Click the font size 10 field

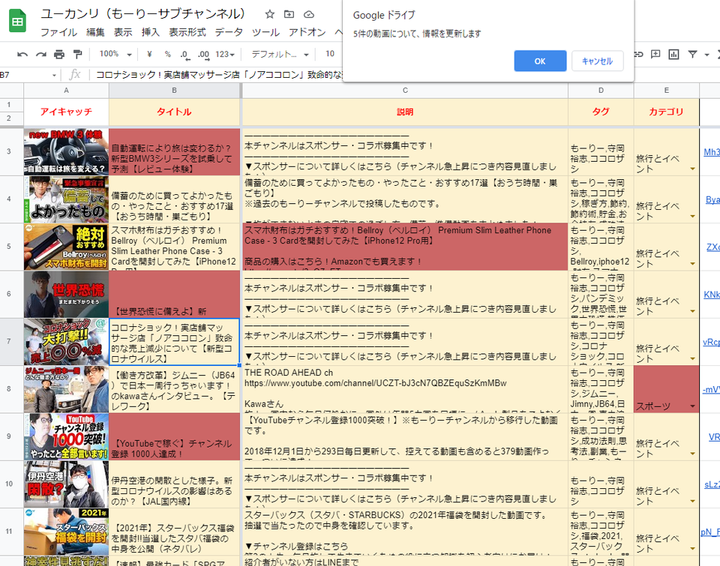click(x=330, y=54)
